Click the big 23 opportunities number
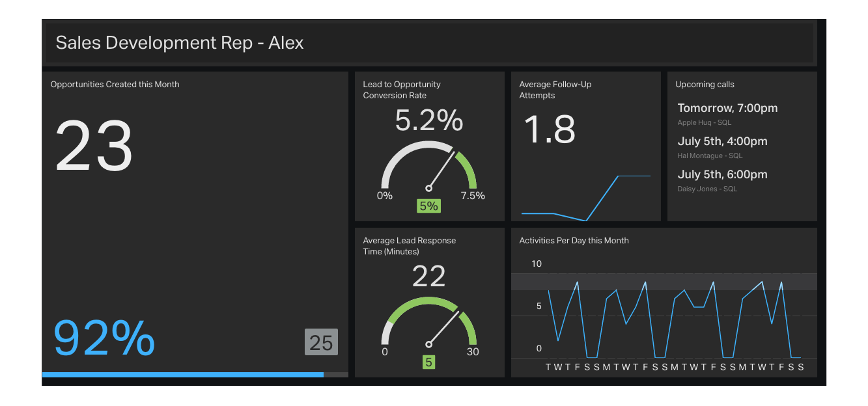Screen dimensions: 868x406 pos(94,147)
